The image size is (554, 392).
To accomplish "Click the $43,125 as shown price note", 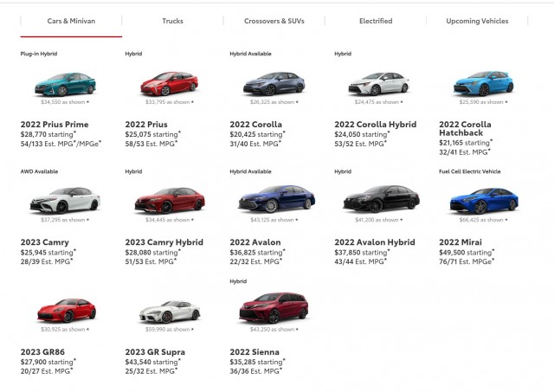I will [x=274, y=220].
